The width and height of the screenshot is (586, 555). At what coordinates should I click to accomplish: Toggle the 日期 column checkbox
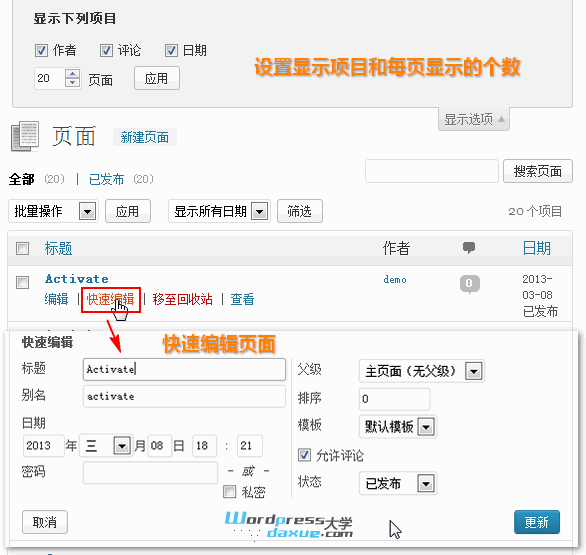[171, 50]
